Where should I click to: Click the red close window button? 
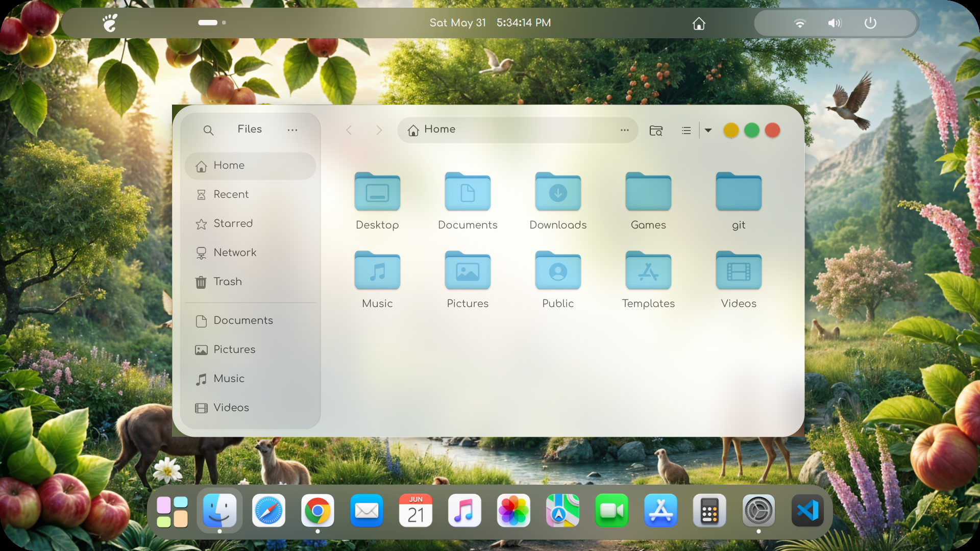coord(773,131)
